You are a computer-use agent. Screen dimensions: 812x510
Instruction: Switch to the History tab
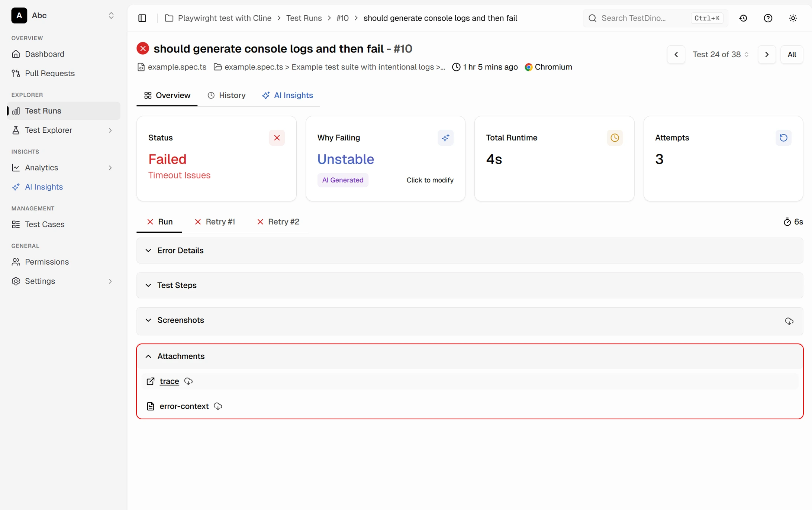[226, 96]
